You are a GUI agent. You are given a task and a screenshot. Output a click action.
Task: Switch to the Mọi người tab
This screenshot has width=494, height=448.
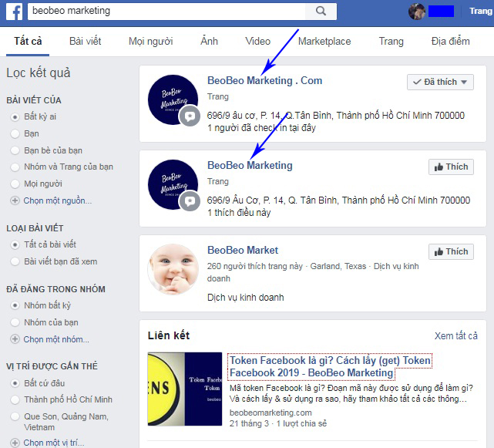click(x=150, y=42)
